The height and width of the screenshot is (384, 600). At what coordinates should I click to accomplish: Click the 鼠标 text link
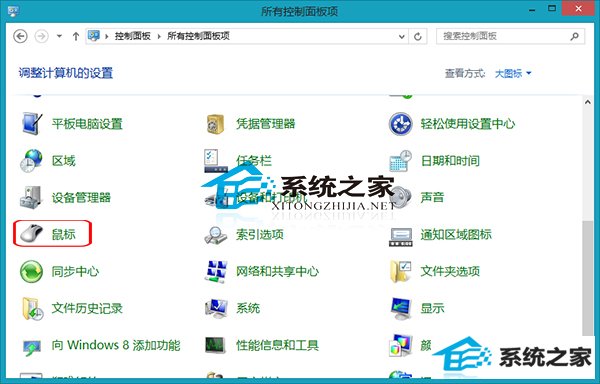coord(64,234)
